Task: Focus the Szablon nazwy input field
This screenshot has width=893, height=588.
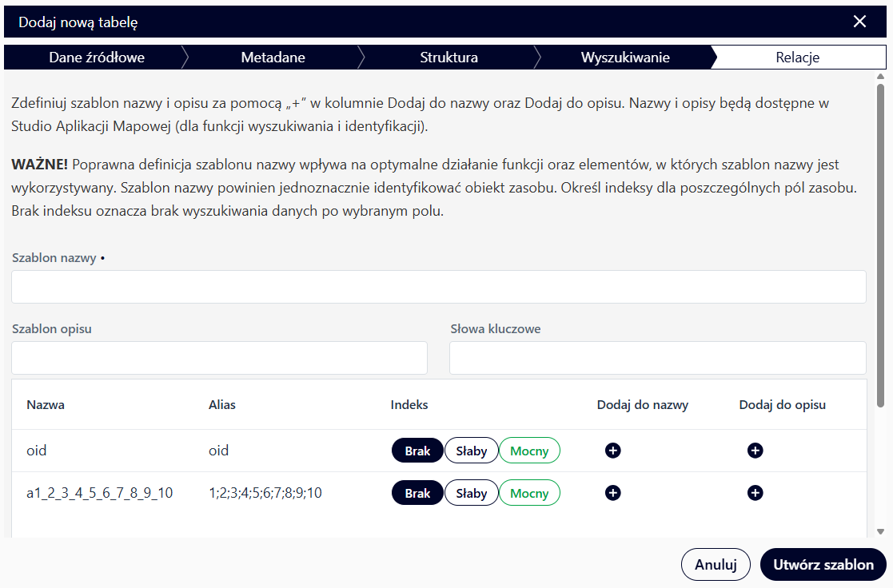Action: [438, 287]
